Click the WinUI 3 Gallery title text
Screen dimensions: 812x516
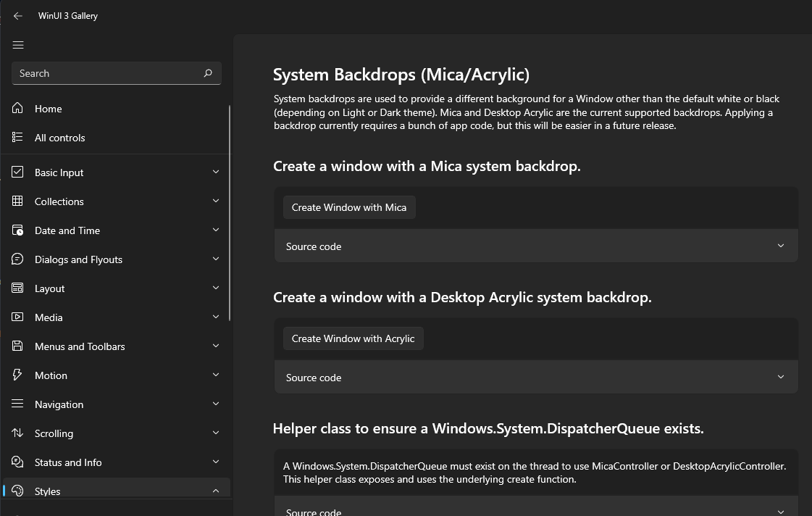click(x=68, y=16)
